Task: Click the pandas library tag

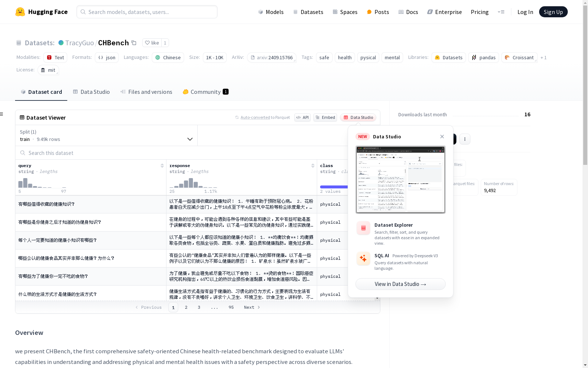Action: (484, 57)
